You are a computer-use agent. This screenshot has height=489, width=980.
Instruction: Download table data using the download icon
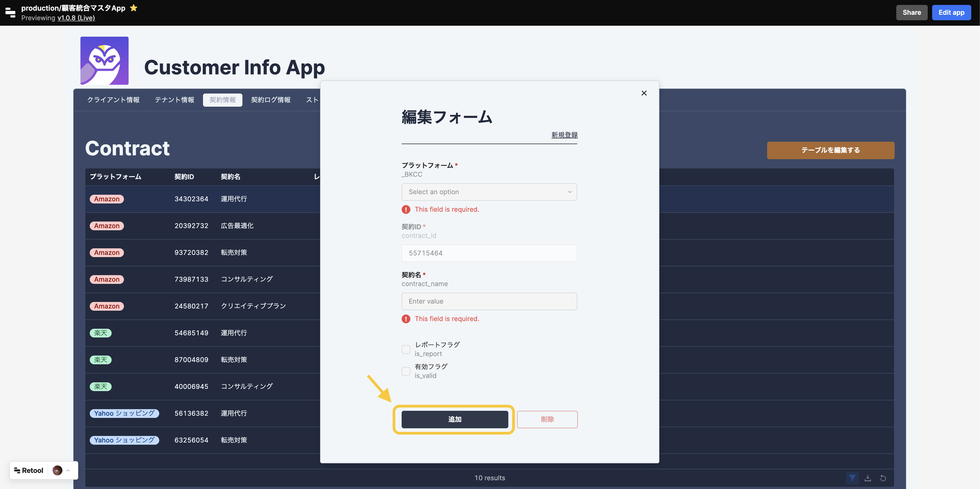(868, 478)
